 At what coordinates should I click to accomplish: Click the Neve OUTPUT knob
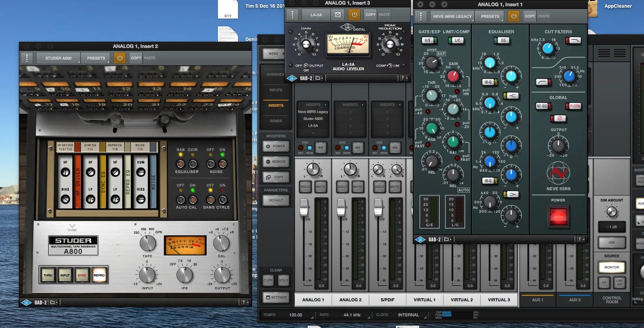click(x=558, y=145)
